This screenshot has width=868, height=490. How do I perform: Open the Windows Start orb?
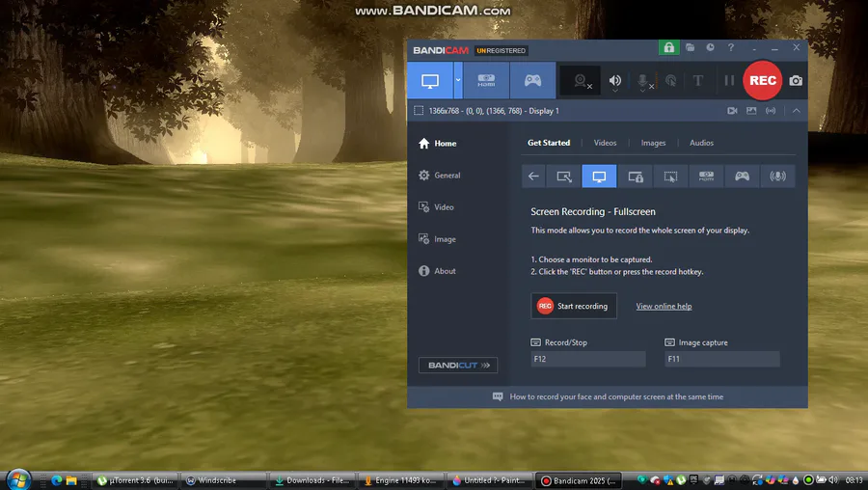pos(19,479)
